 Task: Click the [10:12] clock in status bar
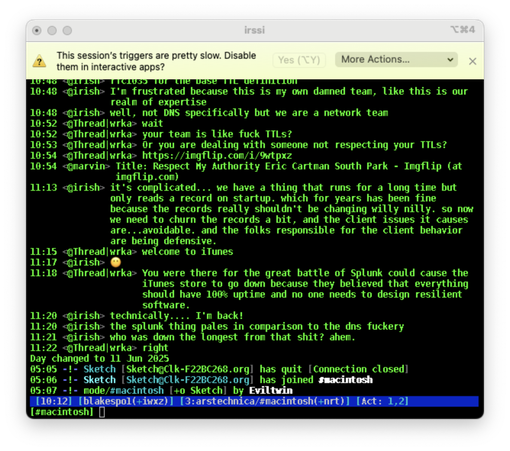pos(54,401)
